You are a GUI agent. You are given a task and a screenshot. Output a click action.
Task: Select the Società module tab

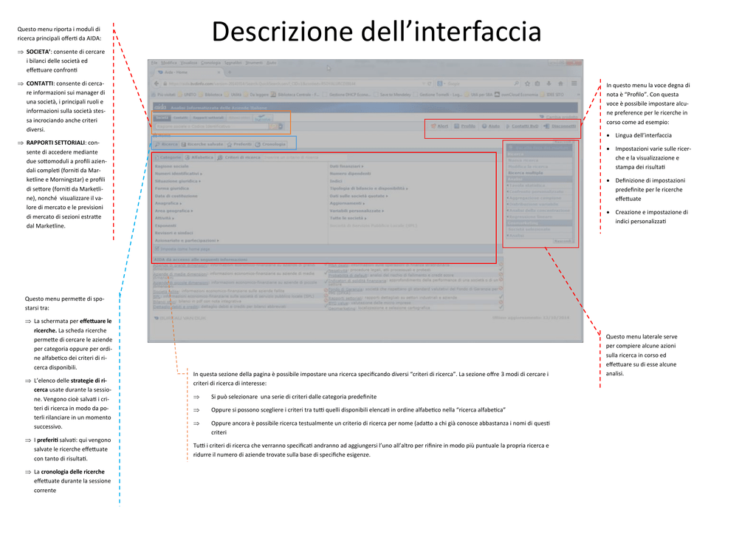(x=162, y=117)
